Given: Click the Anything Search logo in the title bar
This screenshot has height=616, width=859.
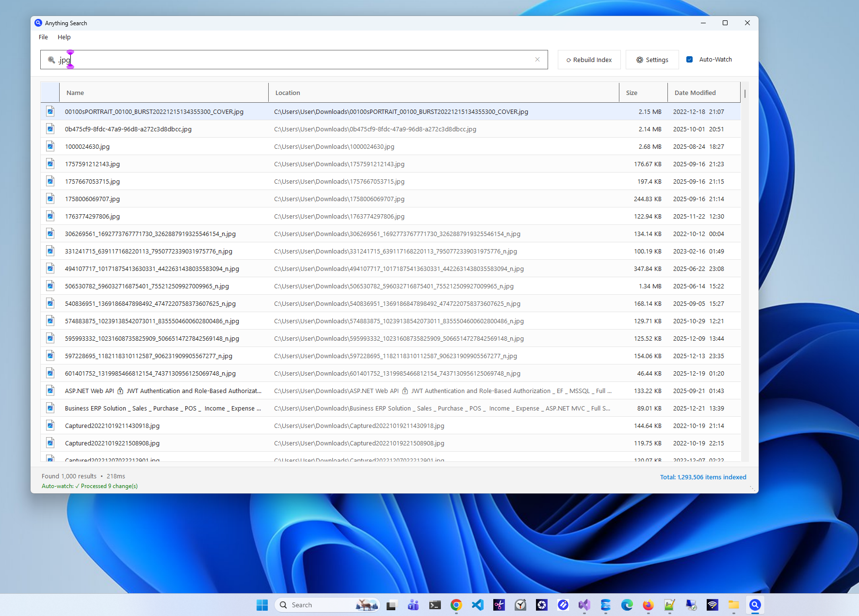Looking at the screenshot, I should click(x=38, y=23).
